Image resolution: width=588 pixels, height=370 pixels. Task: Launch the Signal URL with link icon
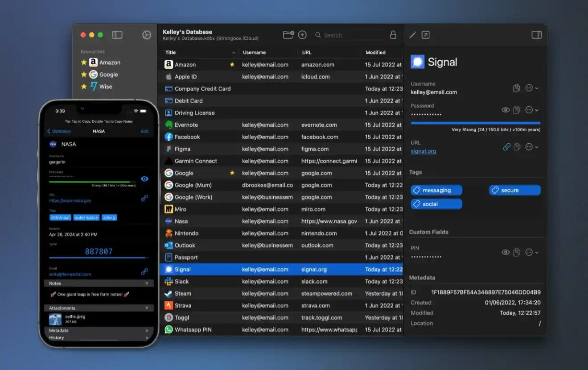[x=506, y=147]
